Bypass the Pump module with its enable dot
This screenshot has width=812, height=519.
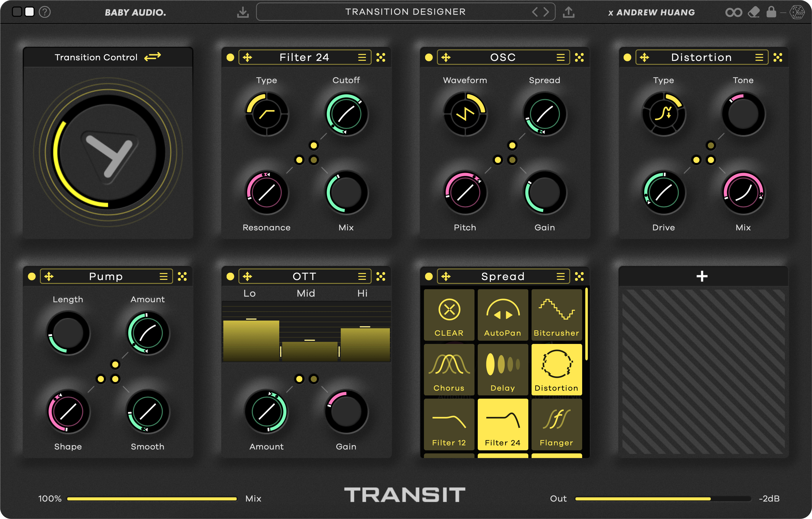tap(32, 276)
